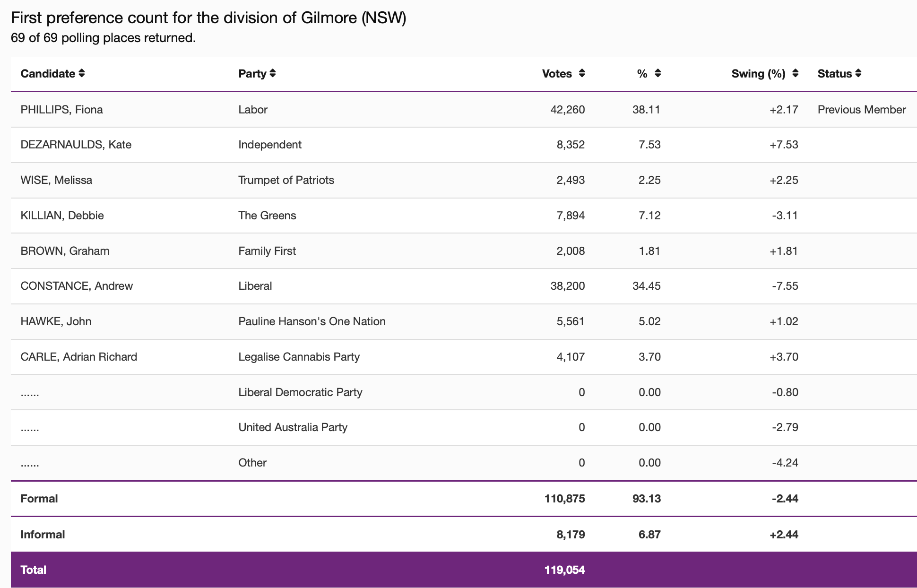Sort by Votes using arrow icon
Viewport: 917px width, 588px height.
[582, 73]
